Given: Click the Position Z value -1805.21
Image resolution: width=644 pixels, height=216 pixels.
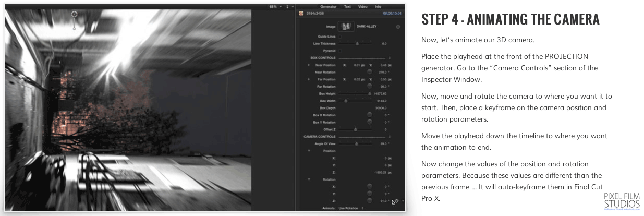Looking at the screenshot, I should pyautogui.click(x=382, y=172).
